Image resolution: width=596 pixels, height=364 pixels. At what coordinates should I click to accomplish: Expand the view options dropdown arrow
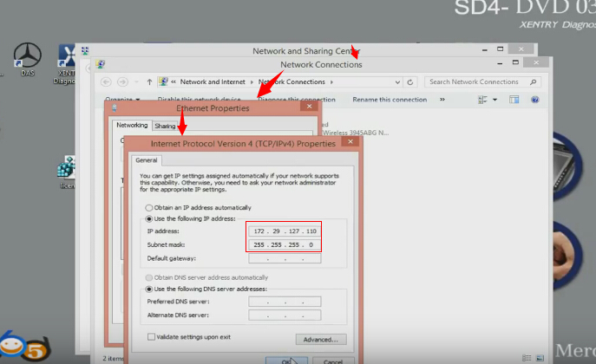[x=494, y=101]
